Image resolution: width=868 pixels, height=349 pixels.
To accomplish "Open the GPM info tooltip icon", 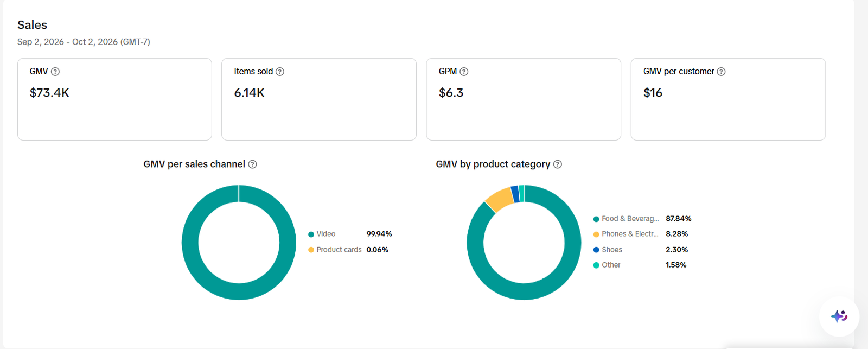I will click(464, 72).
